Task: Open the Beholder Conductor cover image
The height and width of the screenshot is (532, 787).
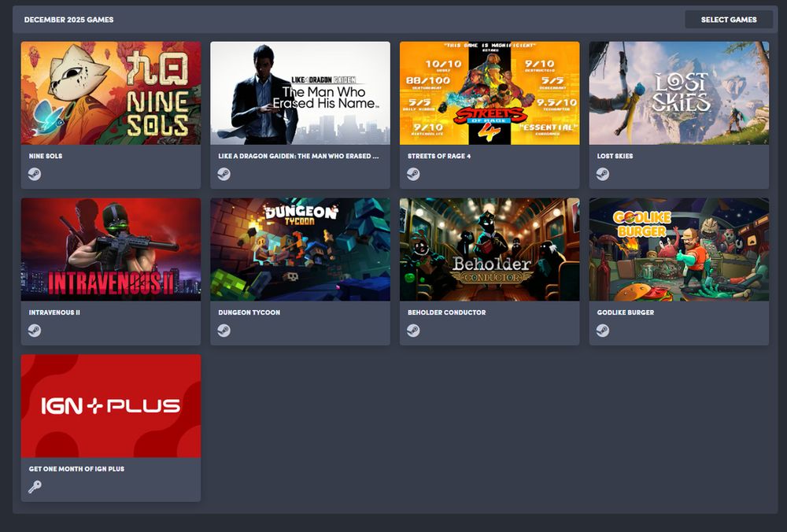Action: (490, 249)
